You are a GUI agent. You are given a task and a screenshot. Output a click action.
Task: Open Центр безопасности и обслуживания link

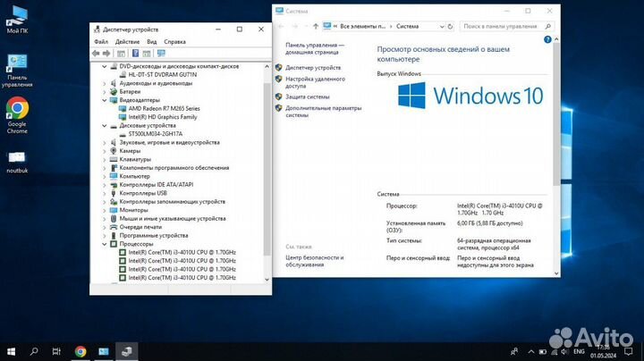314,261
